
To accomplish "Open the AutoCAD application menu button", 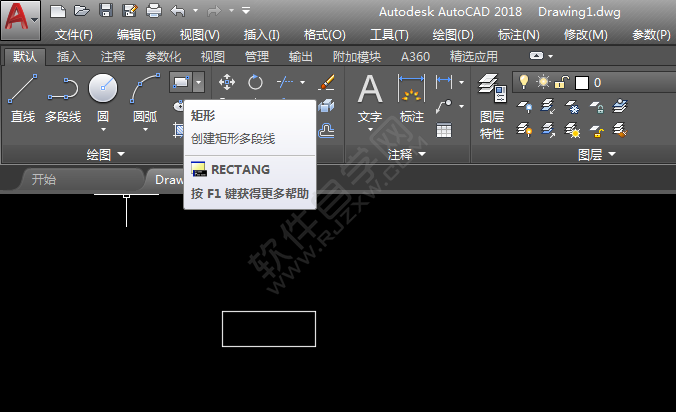I will pyautogui.click(x=20, y=20).
